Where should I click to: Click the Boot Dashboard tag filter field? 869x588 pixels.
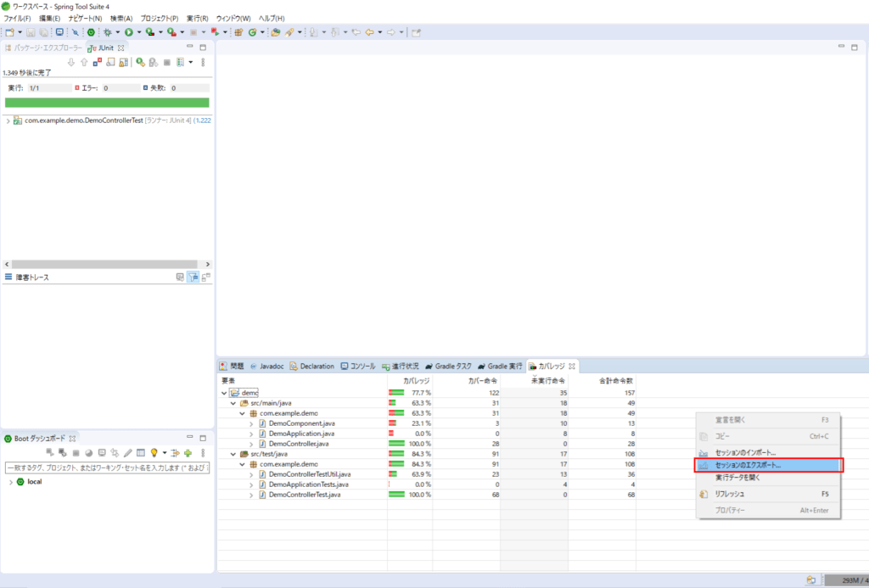tap(106, 468)
